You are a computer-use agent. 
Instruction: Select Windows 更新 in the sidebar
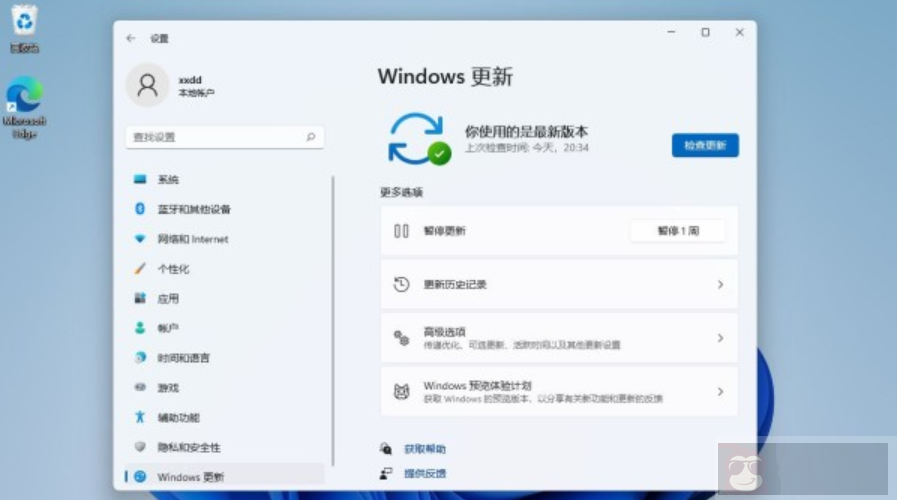click(223, 477)
